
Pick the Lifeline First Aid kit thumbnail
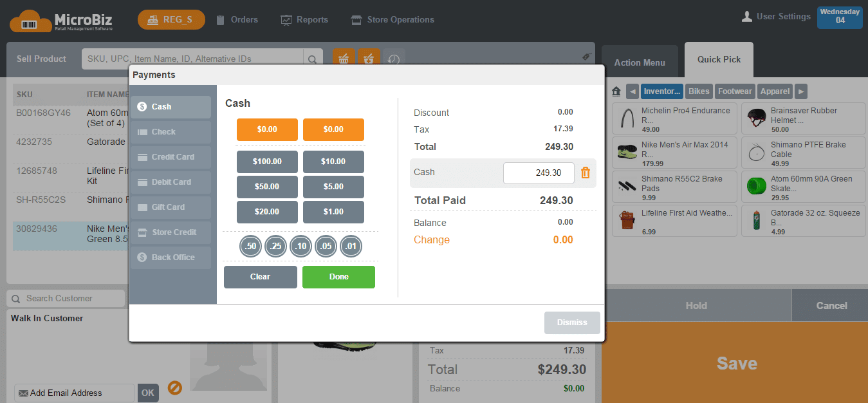pos(627,221)
